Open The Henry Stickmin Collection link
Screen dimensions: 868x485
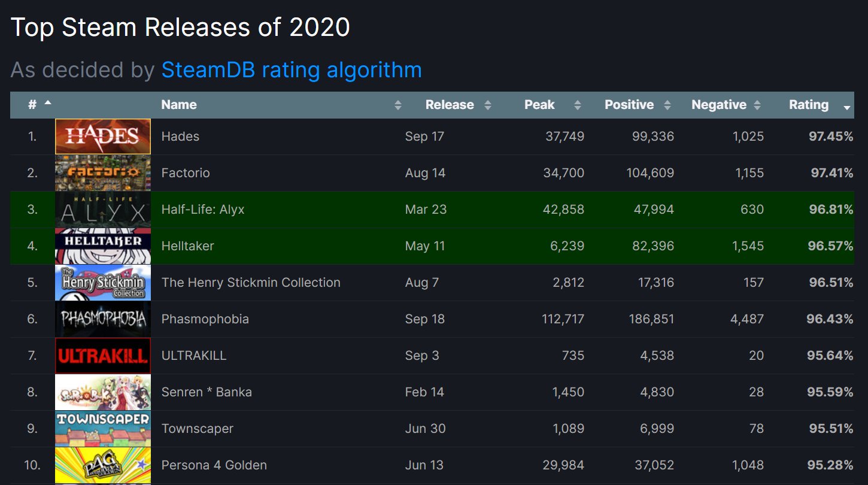pos(251,283)
